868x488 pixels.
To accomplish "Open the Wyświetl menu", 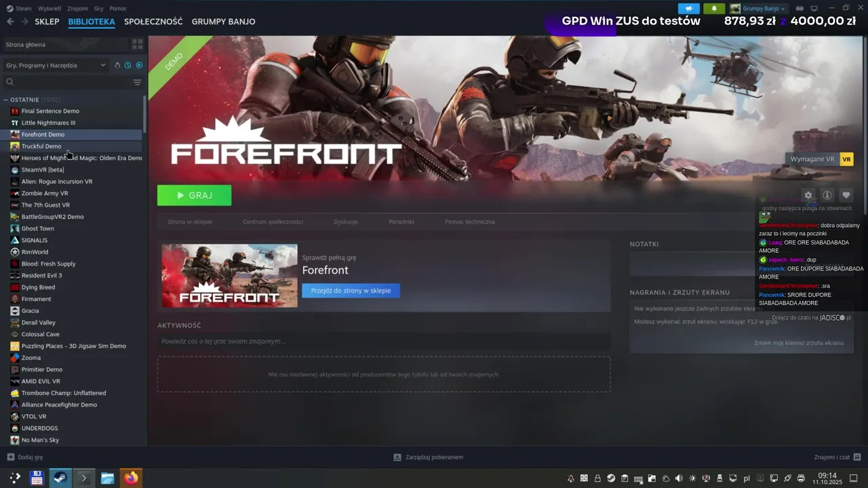I will (50, 8).
